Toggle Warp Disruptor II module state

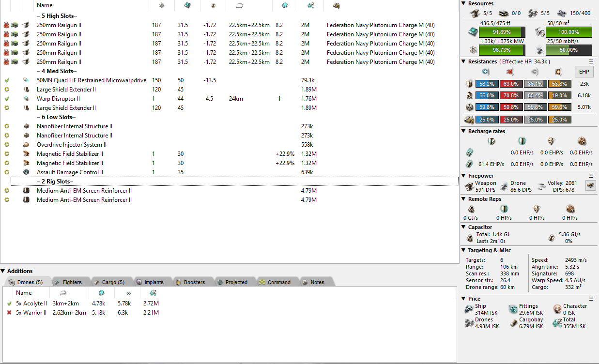tap(7, 99)
